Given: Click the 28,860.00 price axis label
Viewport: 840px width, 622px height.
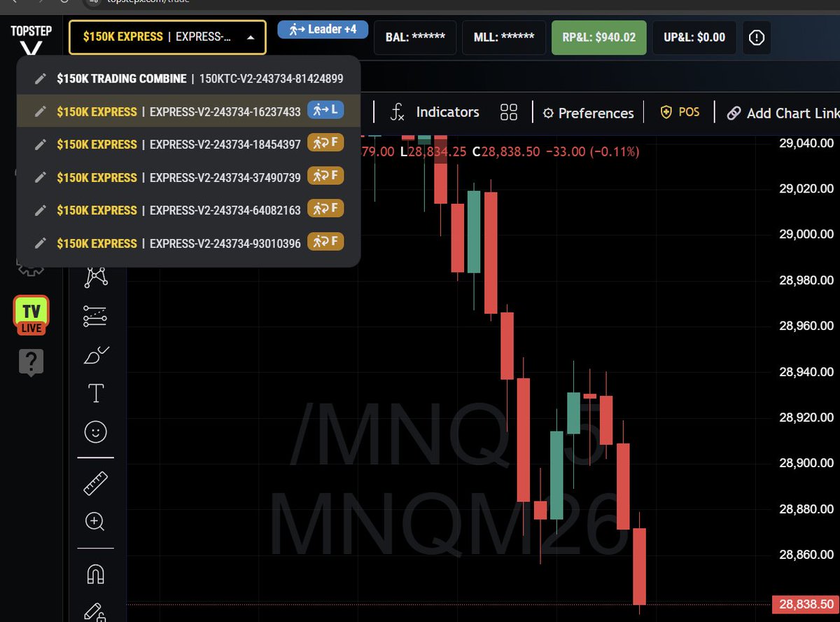Looking at the screenshot, I should 806,555.
